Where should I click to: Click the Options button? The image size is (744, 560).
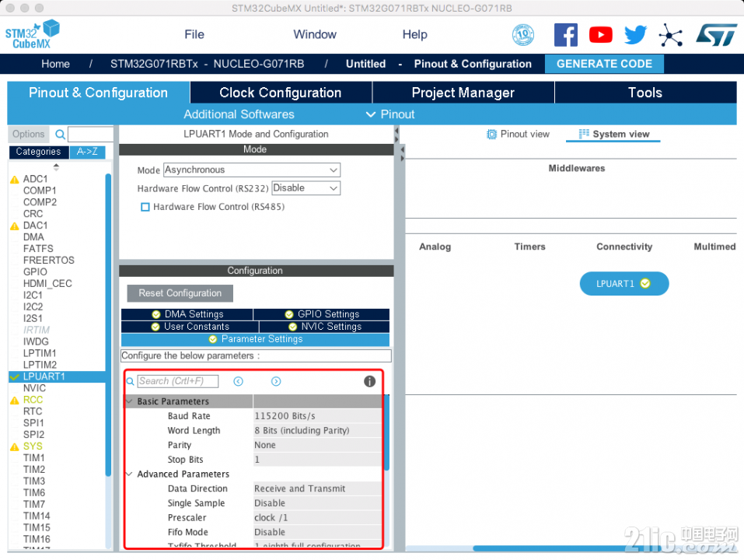(x=29, y=135)
